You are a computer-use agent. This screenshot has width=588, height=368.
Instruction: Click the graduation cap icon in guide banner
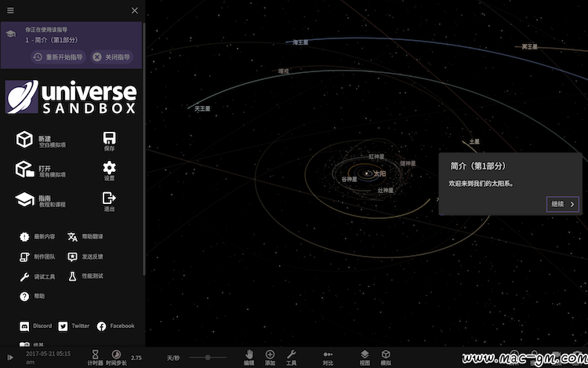click(10, 35)
